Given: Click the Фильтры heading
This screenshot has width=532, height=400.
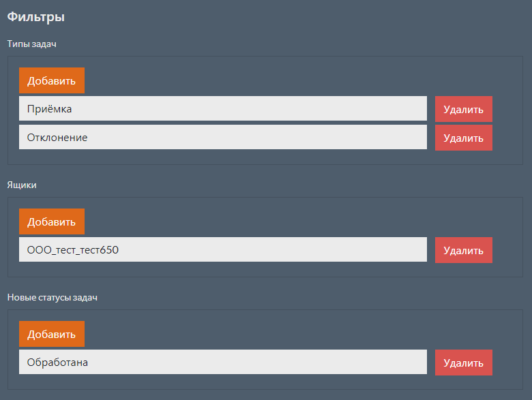Looking at the screenshot, I should 36,16.
